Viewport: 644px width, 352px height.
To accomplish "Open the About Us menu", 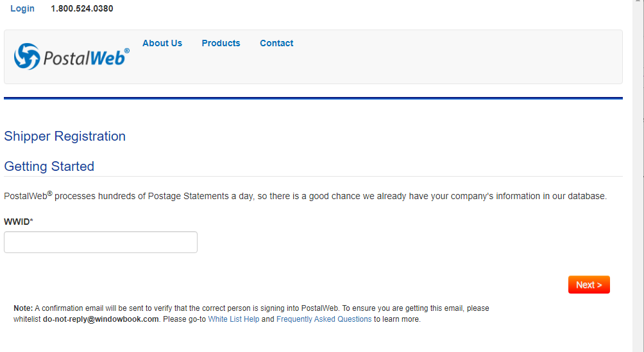I will point(162,43).
